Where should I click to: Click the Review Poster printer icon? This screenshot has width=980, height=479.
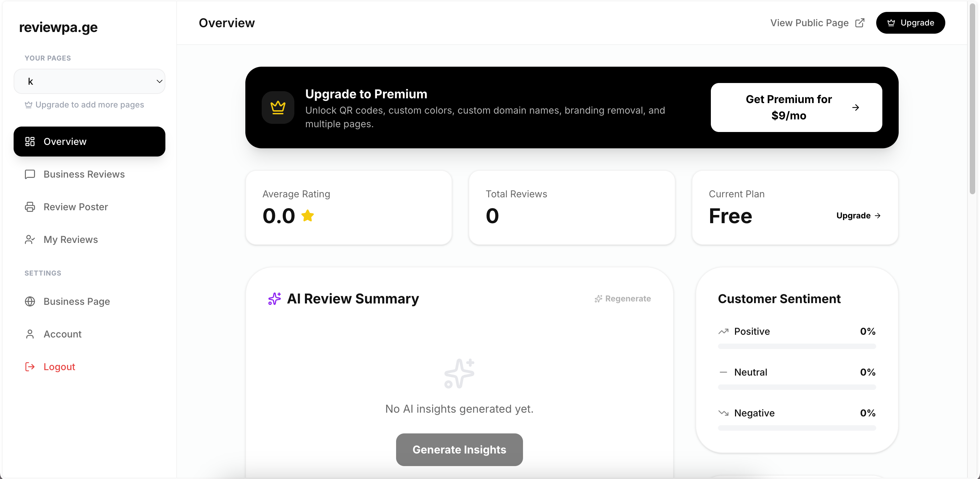(x=30, y=207)
